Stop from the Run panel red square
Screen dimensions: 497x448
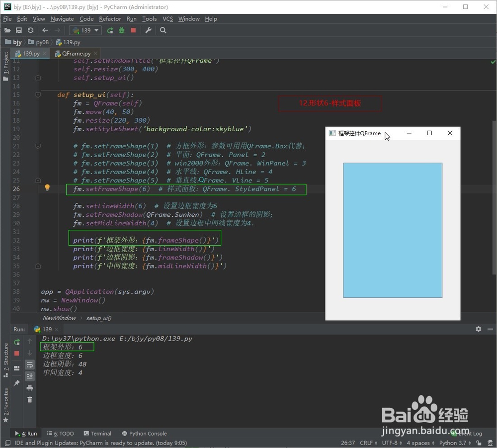pyautogui.click(x=17, y=353)
